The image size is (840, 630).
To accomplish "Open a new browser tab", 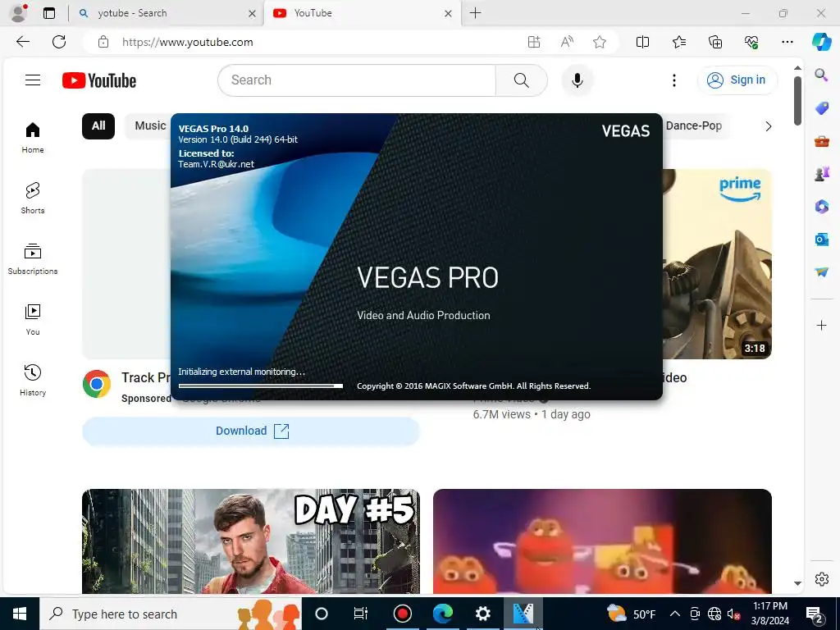I will [x=475, y=13].
